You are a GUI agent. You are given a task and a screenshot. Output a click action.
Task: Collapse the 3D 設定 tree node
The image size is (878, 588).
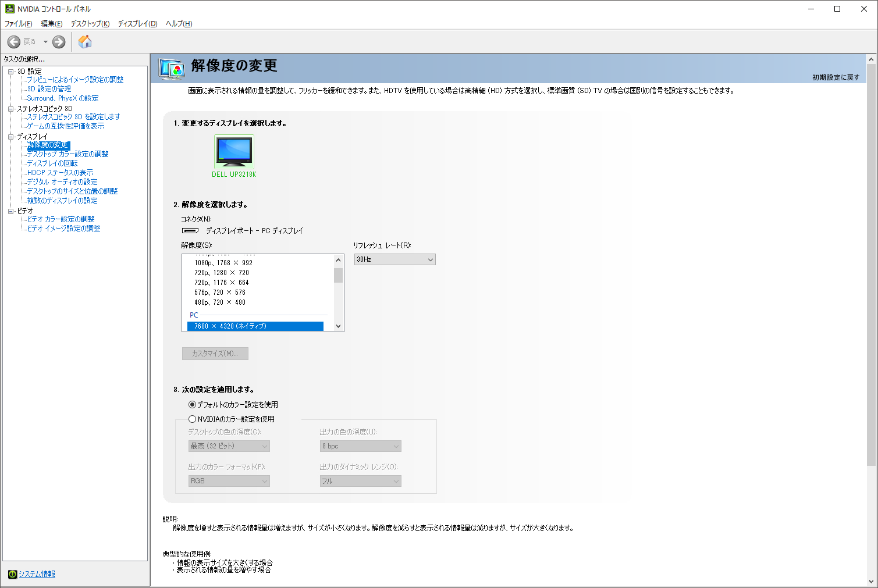(x=11, y=72)
